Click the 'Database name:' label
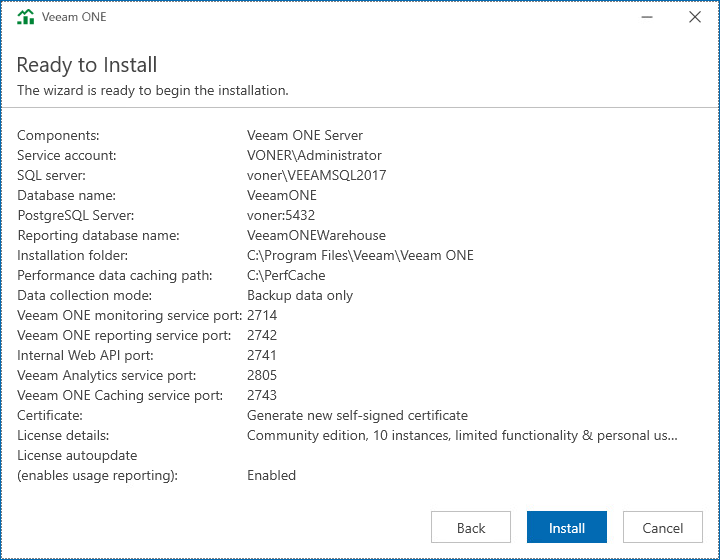This screenshot has width=720, height=560. (x=67, y=196)
